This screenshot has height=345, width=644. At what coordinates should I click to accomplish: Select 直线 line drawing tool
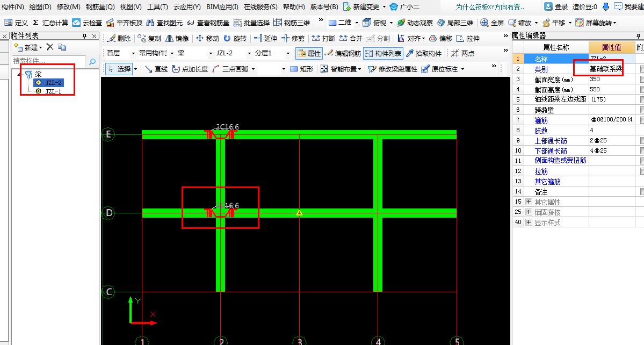(x=156, y=69)
